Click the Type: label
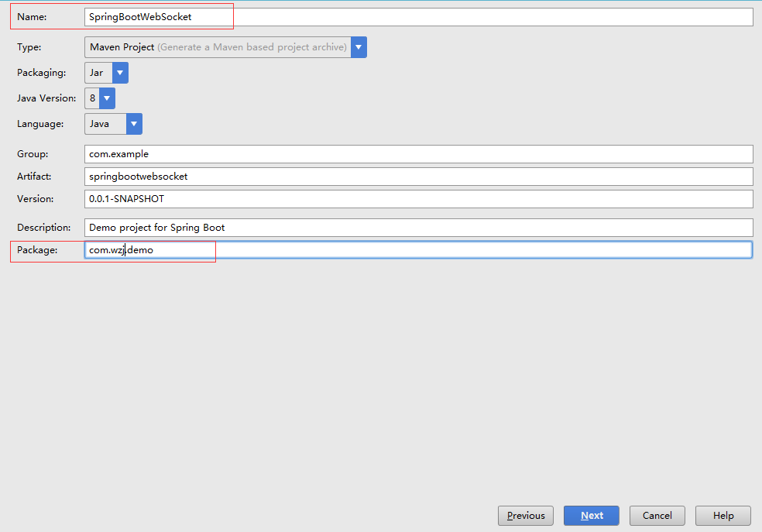 click(29, 47)
